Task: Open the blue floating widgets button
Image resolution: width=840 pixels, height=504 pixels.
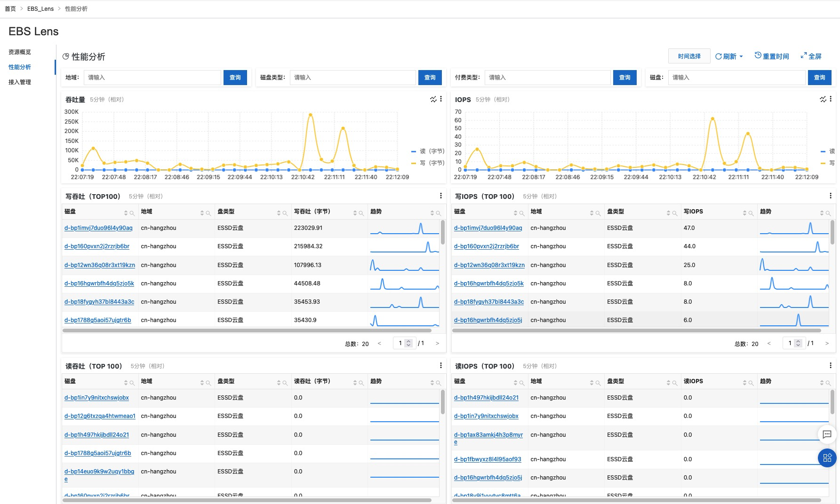Action: pyautogui.click(x=827, y=458)
